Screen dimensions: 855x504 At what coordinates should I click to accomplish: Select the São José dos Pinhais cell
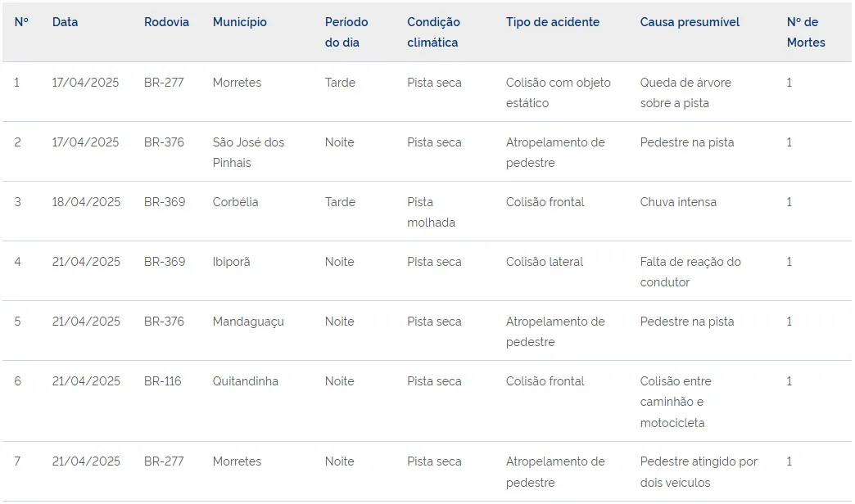tap(248, 152)
